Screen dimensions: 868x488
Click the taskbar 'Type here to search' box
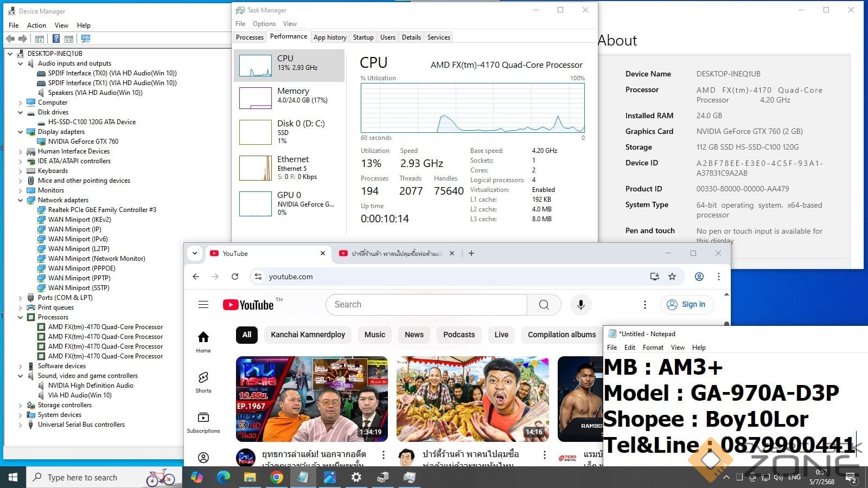pos(104,477)
